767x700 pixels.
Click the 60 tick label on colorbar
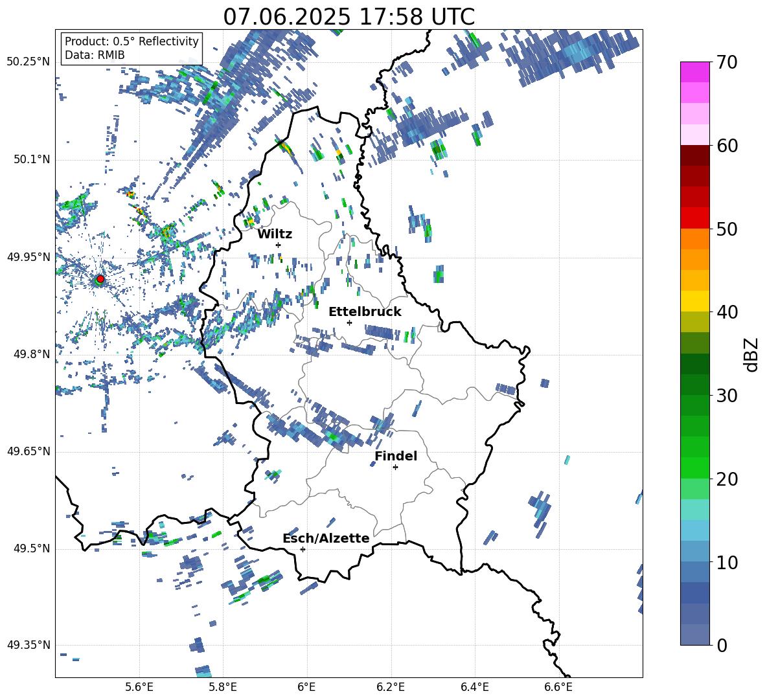pos(726,146)
